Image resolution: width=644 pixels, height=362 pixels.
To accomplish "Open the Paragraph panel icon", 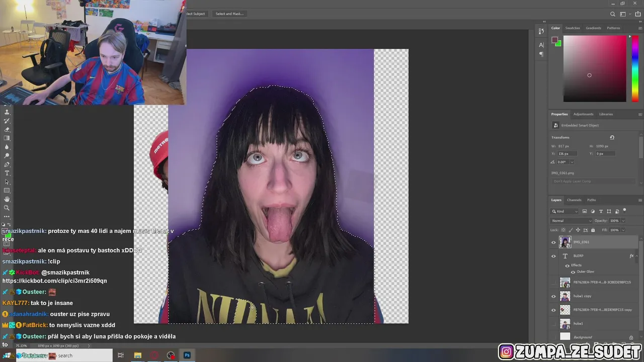I will pyautogui.click(x=541, y=54).
